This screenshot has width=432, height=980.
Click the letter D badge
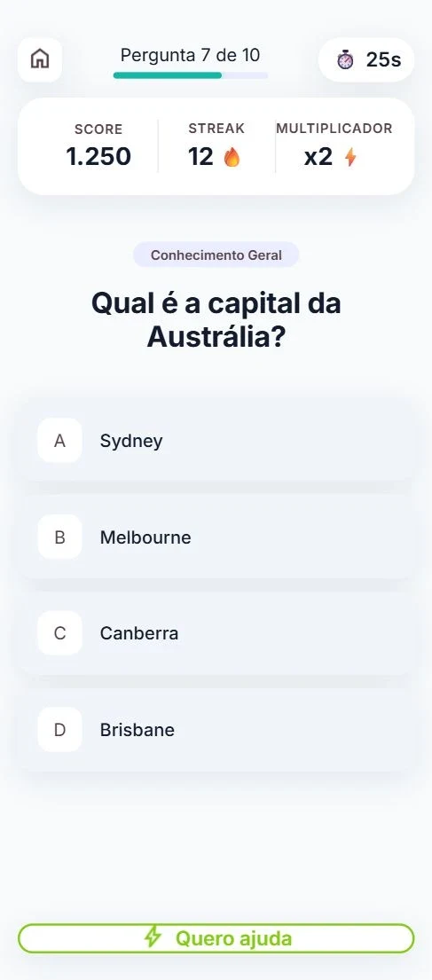[x=59, y=729]
